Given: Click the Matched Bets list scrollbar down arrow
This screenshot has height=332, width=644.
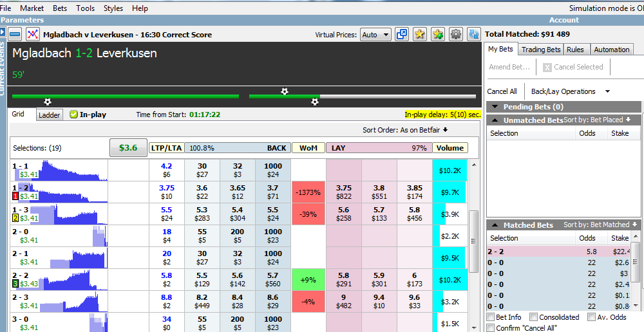Looking at the screenshot, I should click(x=636, y=306).
